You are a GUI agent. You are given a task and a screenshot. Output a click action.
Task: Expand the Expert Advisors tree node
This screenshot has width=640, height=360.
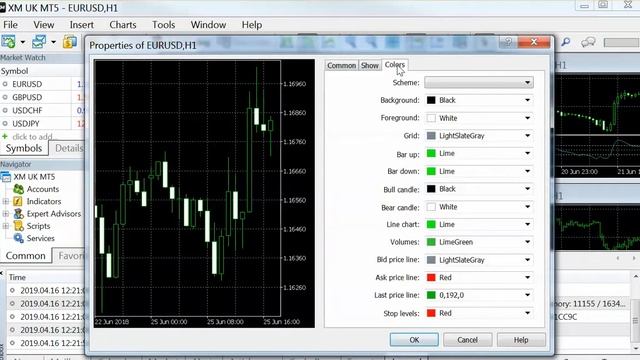[6, 213]
